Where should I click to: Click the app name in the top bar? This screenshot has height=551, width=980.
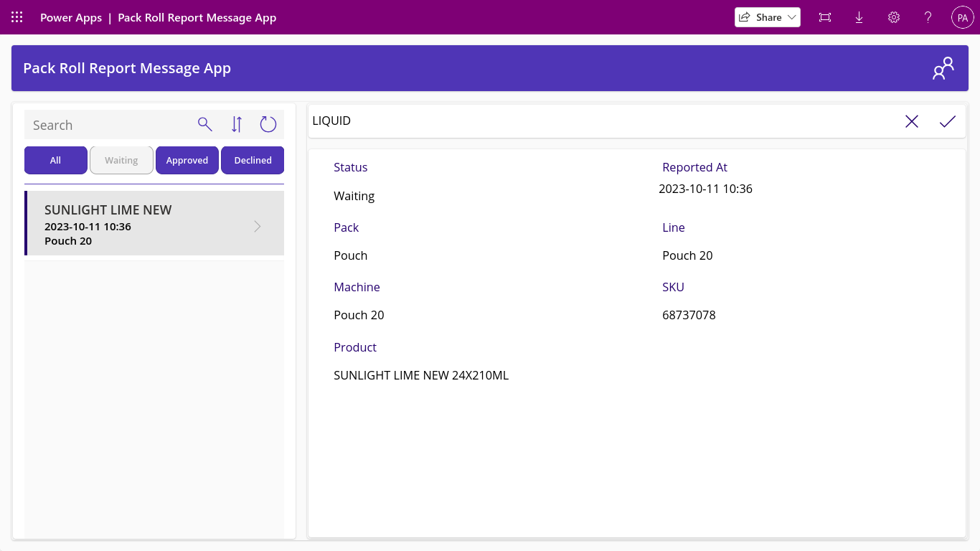click(197, 17)
